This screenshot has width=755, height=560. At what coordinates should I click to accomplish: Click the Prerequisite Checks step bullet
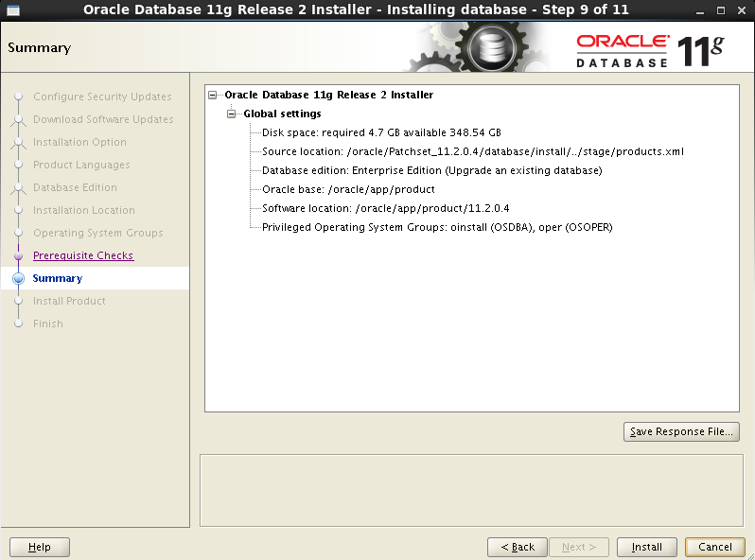[x=18, y=255]
